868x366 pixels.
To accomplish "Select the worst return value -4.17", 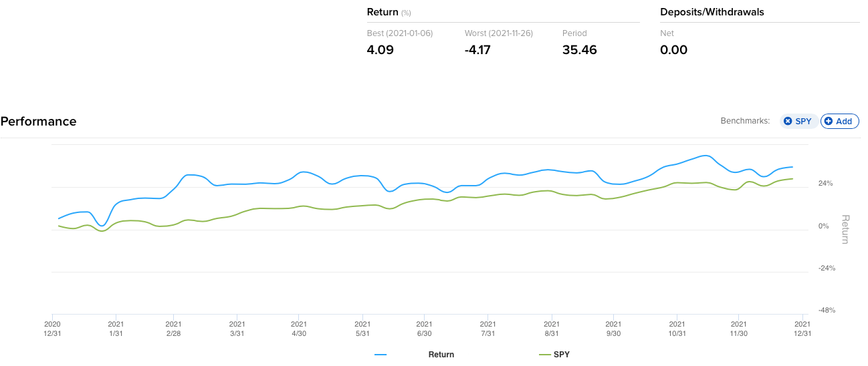I will pos(477,50).
